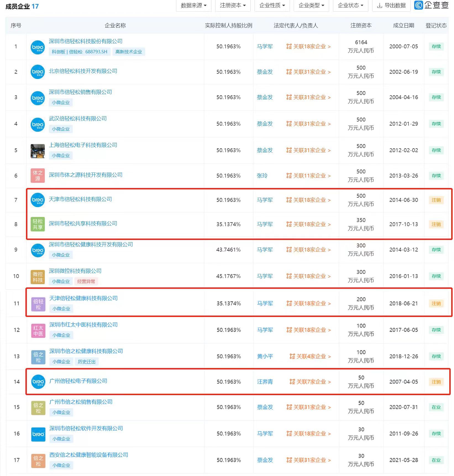Screen dimensions: 454x476
Task: Click the 企查查 logo icon
Action: (419, 5)
